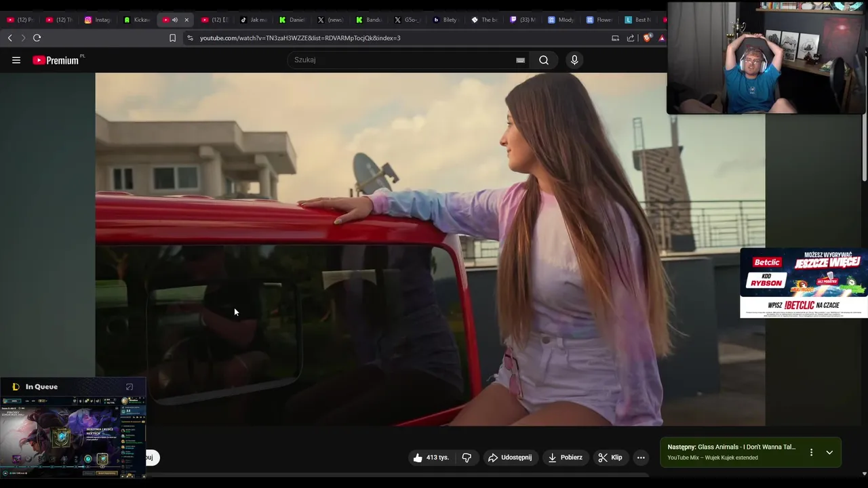Mute the playing tab via speaker icon

[x=175, y=20]
